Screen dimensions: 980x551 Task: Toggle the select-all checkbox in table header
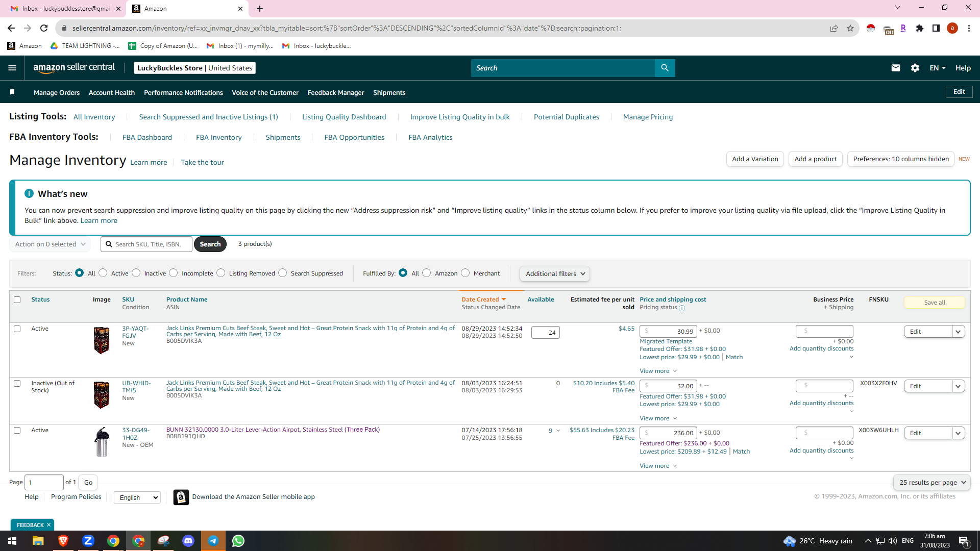coord(17,299)
